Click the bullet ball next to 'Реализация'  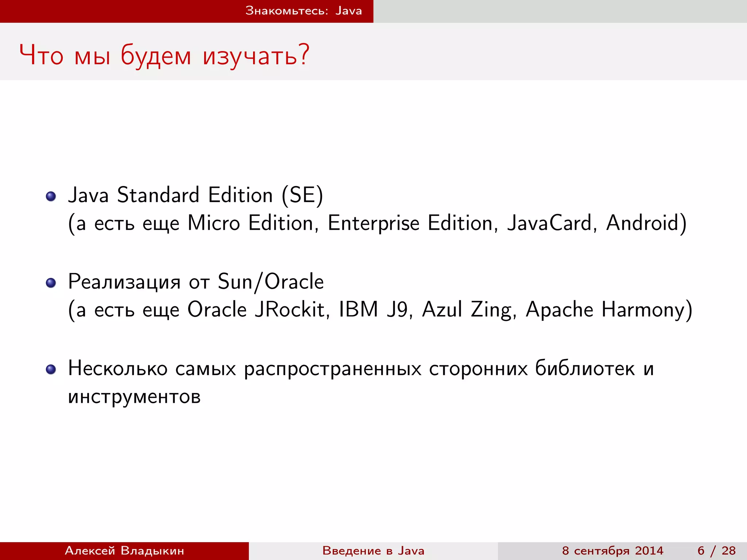[51, 283]
